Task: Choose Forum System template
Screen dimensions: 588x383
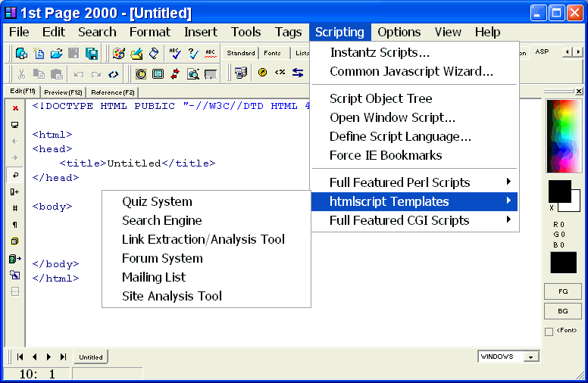Action: 206,258
